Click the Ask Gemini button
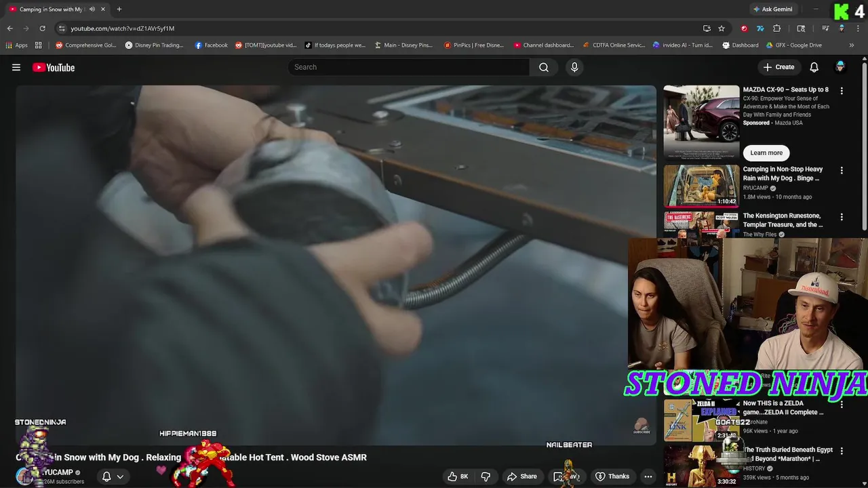This screenshot has width=868, height=488. click(x=772, y=9)
